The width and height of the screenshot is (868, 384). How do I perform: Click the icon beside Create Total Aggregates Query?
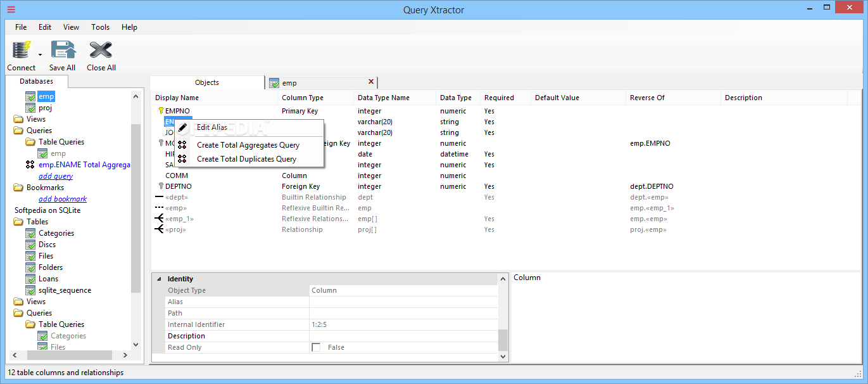(182, 145)
